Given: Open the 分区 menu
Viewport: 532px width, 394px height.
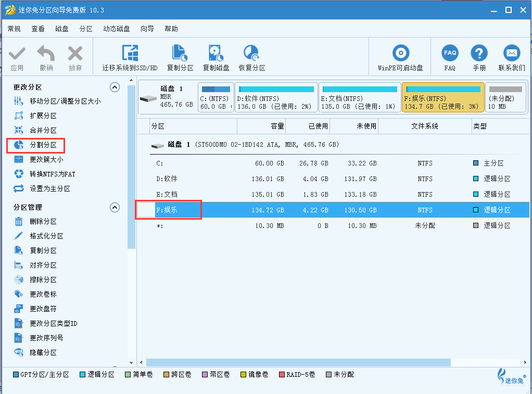Looking at the screenshot, I should tap(86, 29).
